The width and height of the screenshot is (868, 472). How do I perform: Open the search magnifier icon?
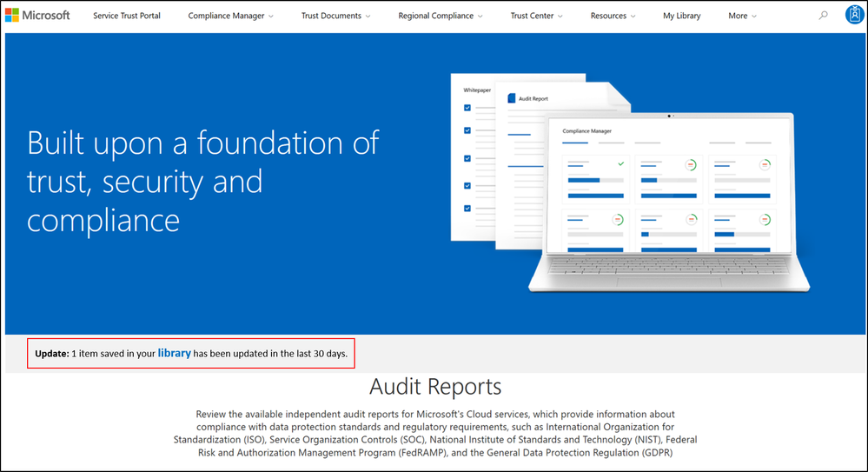[823, 16]
